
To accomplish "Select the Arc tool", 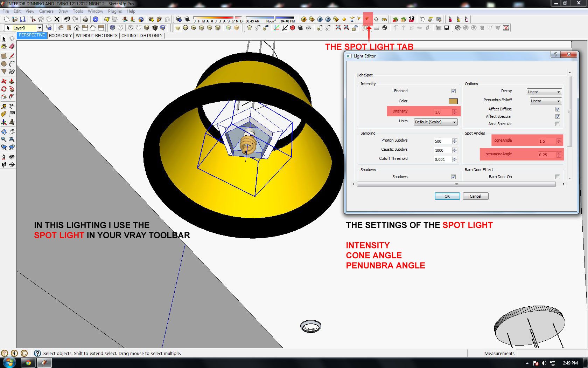I will pyautogui.click(x=12, y=64).
